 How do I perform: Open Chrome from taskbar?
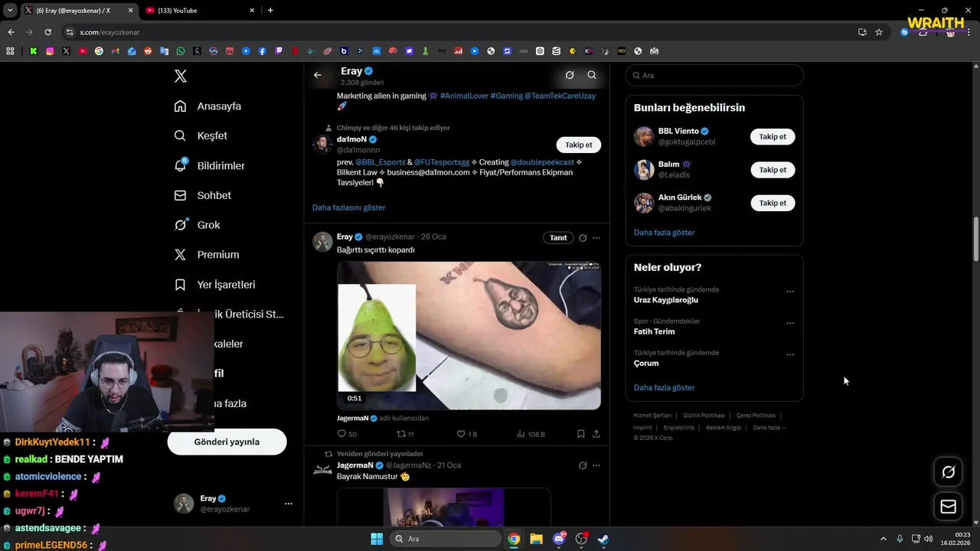514,539
